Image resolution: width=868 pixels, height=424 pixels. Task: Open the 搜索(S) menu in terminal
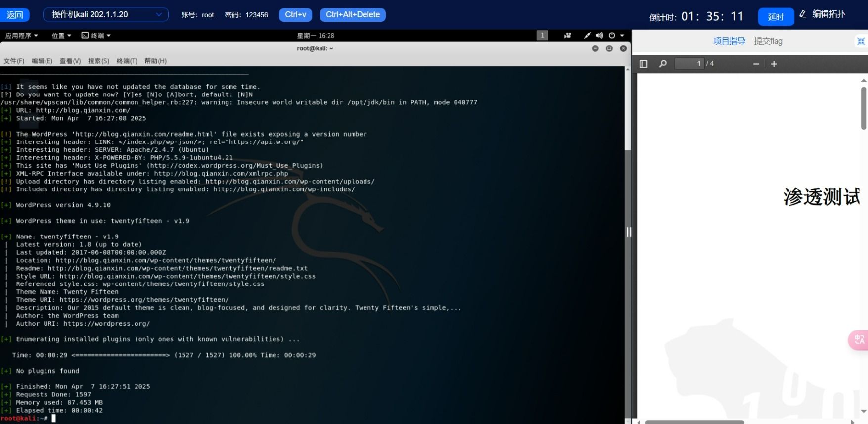[98, 61]
